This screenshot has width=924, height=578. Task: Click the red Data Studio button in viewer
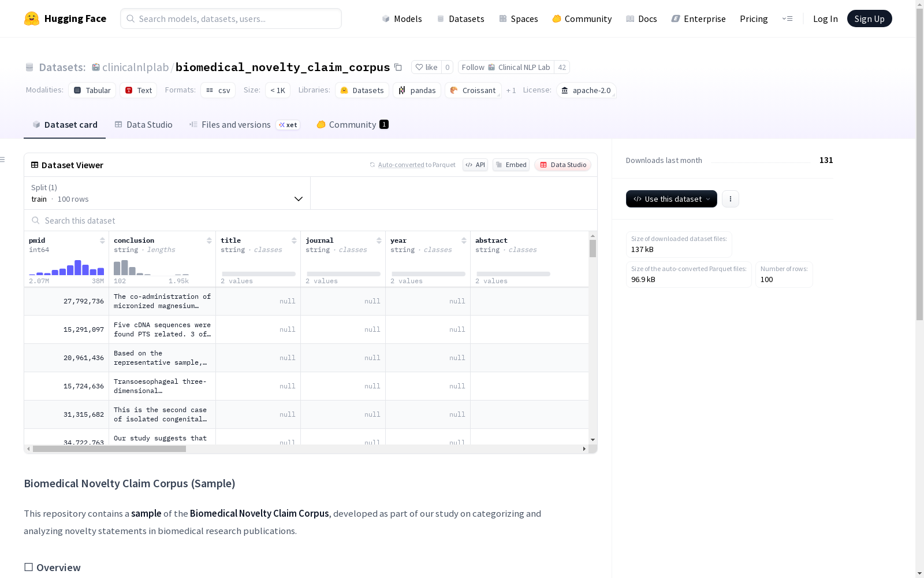point(563,165)
